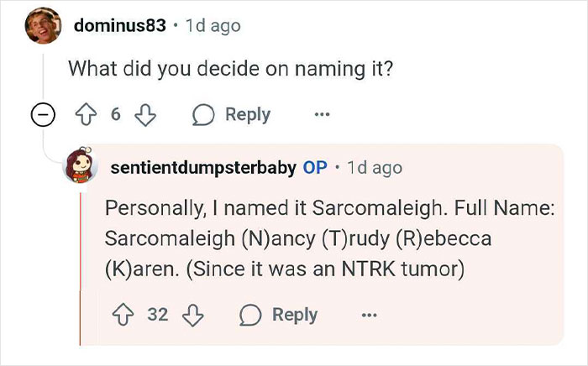
Task: Open more options on dominus83's comment
Action: click(x=321, y=115)
